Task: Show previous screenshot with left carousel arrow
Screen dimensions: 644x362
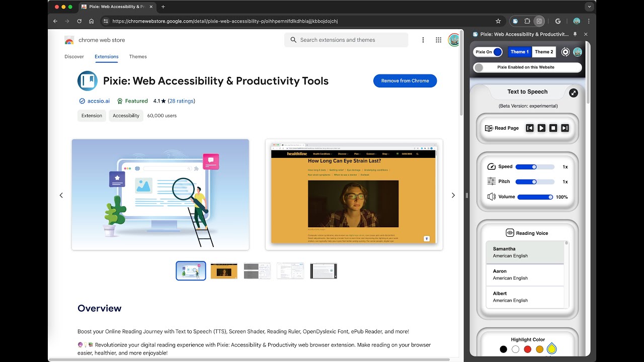Action: pos(61,195)
